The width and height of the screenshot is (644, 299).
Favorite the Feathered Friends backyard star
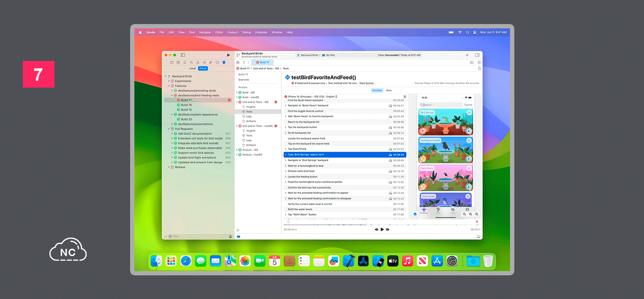[x=469, y=140]
